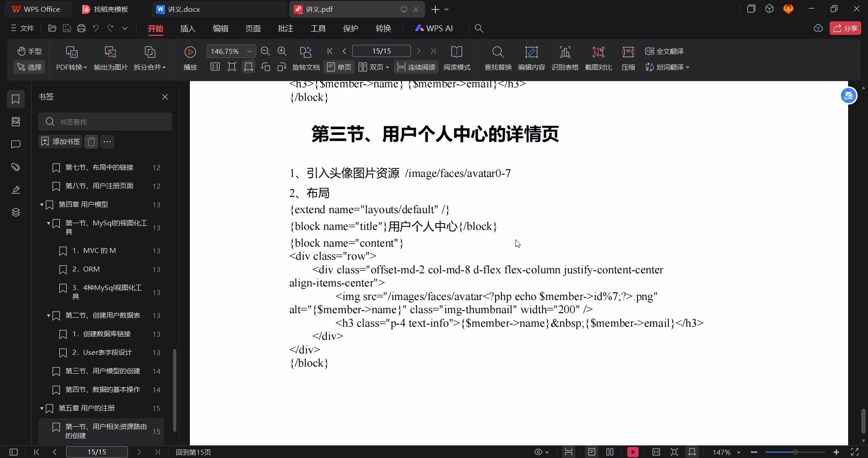This screenshot has width=868, height=458.
Task: Select the bookmark panel icon in left sidebar
Action: (x=15, y=99)
